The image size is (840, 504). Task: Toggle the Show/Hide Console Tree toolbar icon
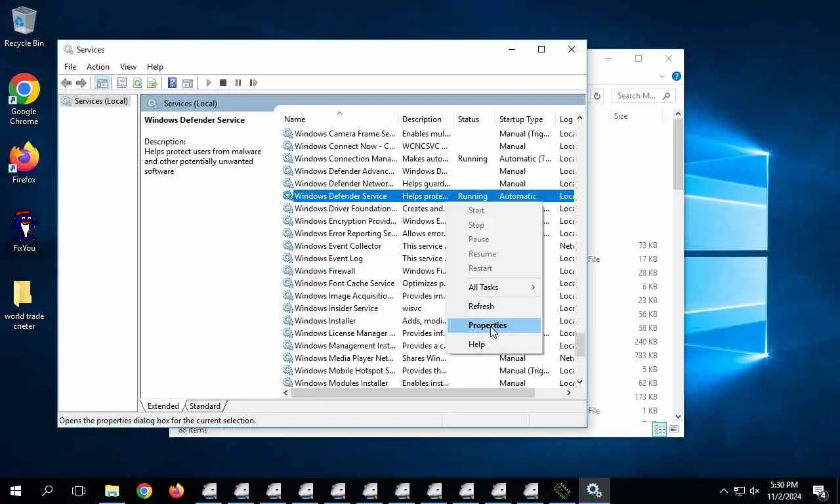pos(102,83)
